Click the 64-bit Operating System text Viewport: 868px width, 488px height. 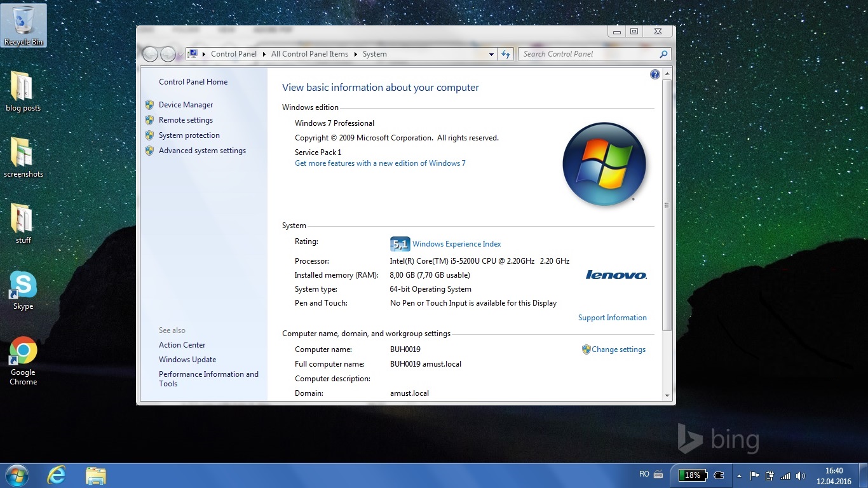coord(430,289)
